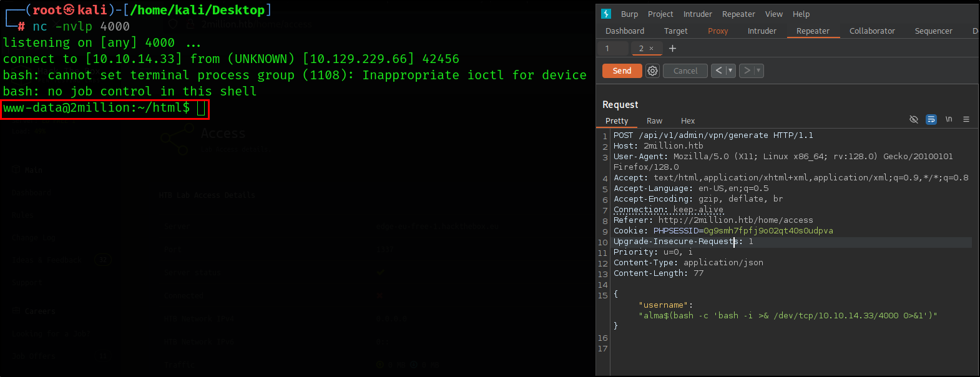Close Repeater tab 2
This screenshot has width=980, height=377.
click(x=651, y=48)
